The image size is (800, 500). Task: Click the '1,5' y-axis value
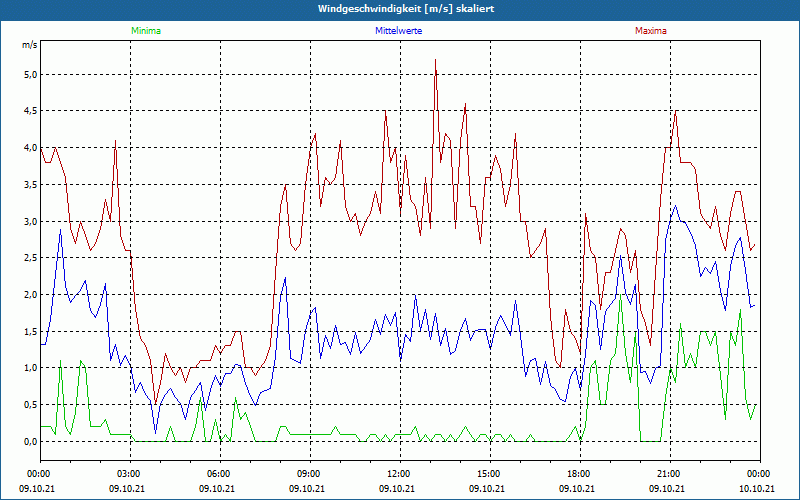(x=32, y=332)
